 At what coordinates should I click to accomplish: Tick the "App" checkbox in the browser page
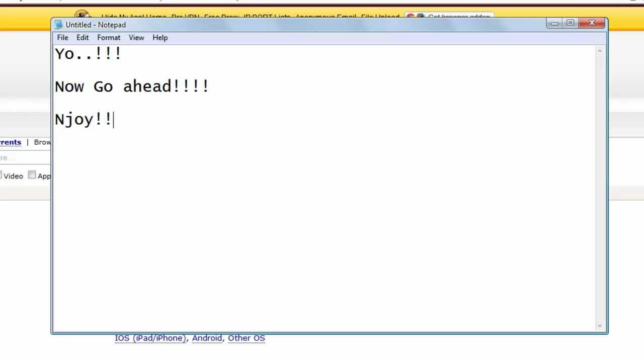[32, 175]
